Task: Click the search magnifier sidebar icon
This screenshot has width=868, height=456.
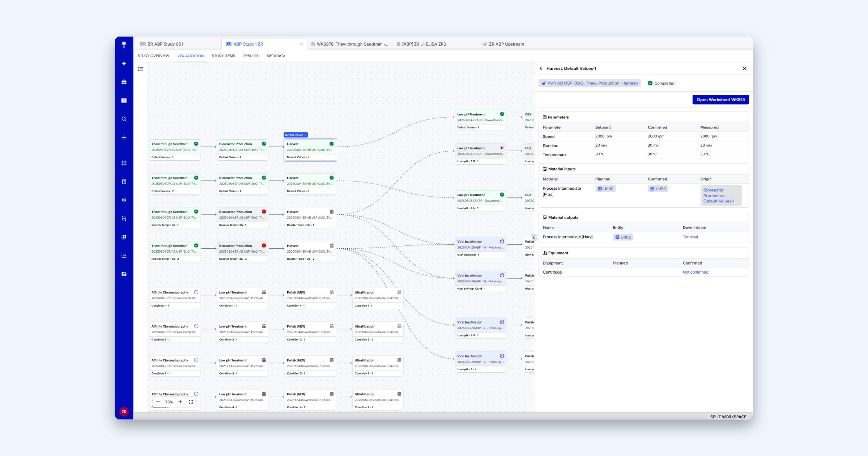Action: (x=124, y=119)
